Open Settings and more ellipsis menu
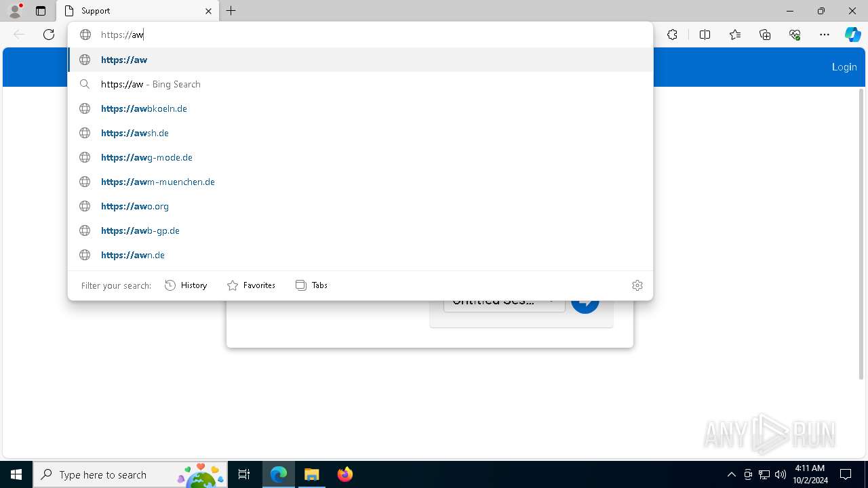Image resolution: width=868 pixels, height=488 pixels. [825, 35]
